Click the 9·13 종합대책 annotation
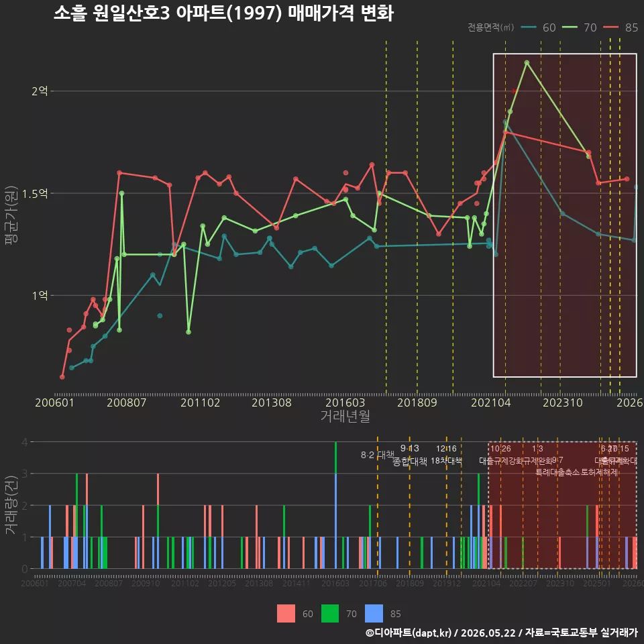 pyautogui.click(x=409, y=455)
